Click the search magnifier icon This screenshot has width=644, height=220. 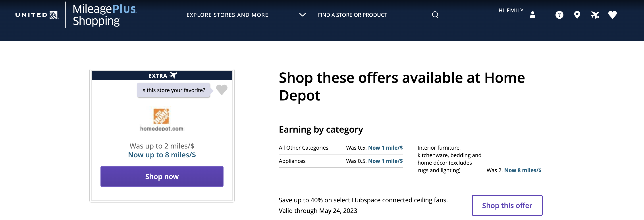click(435, 15)
